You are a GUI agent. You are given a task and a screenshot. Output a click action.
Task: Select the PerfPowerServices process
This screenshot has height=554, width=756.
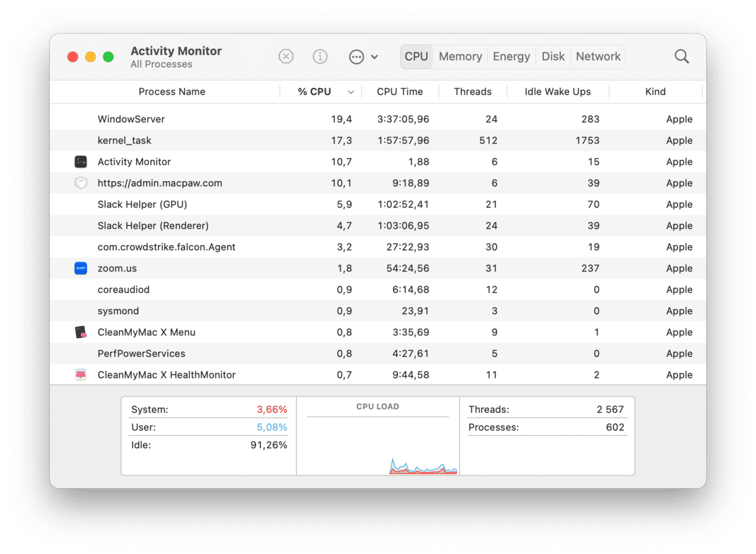142,353
